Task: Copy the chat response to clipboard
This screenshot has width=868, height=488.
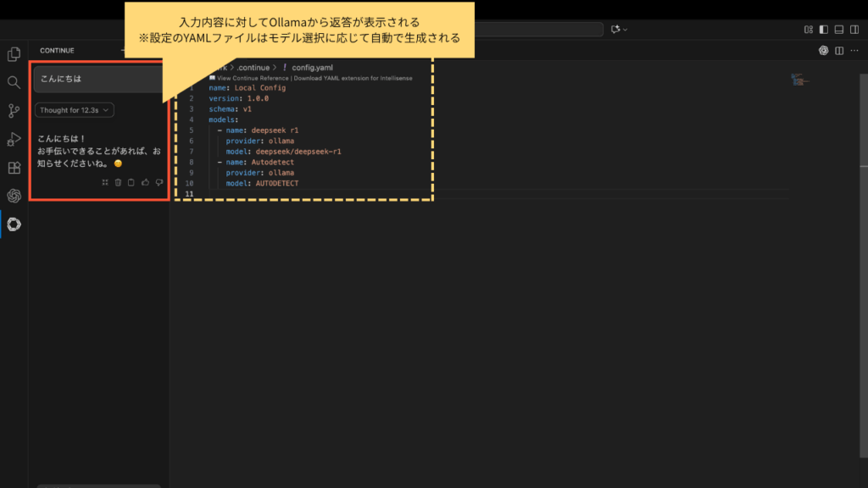Action: pos(131,182)
